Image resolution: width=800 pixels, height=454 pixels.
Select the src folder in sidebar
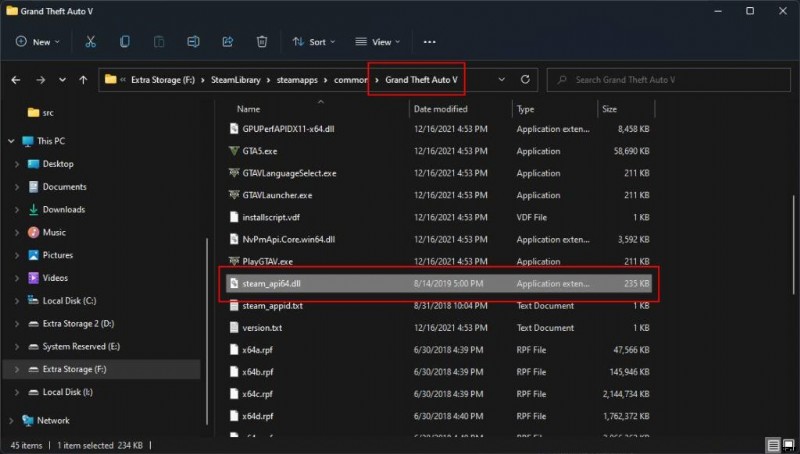tap(41, 113)
